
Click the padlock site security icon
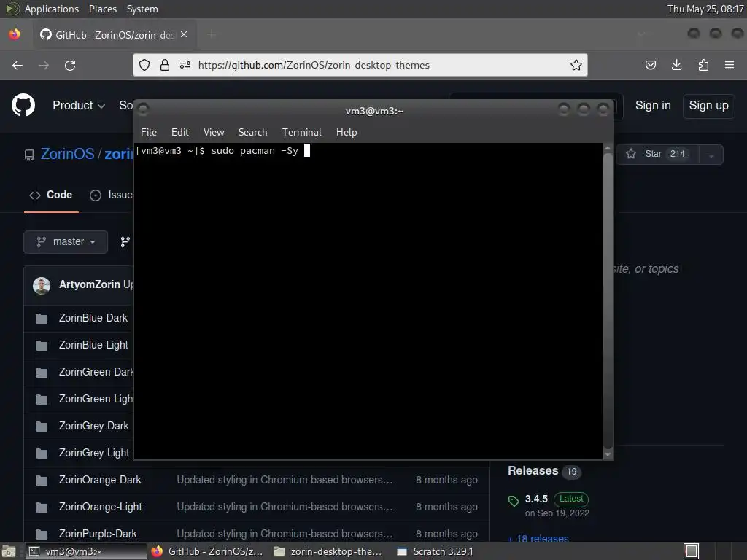pos(165,65)
